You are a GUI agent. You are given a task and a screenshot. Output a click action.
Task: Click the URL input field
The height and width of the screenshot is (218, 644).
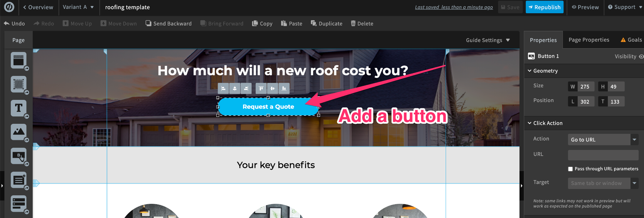(x=603, y=155)
